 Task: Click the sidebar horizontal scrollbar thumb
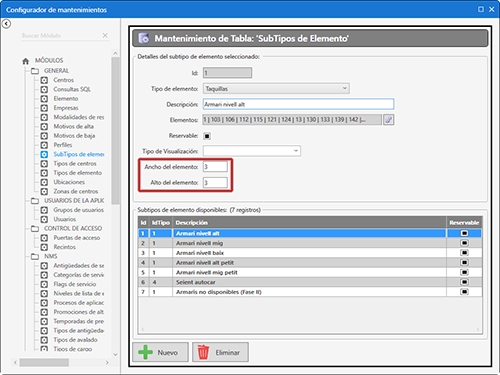44,362
